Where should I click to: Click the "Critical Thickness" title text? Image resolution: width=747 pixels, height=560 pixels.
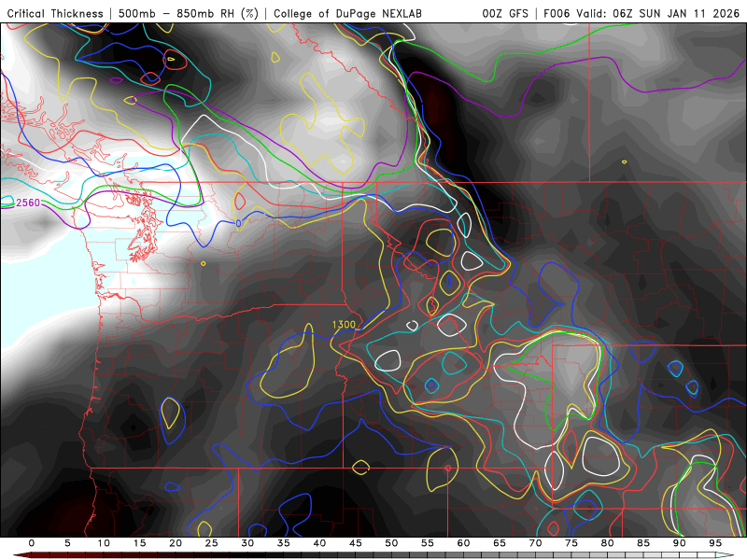click(55, 13)
